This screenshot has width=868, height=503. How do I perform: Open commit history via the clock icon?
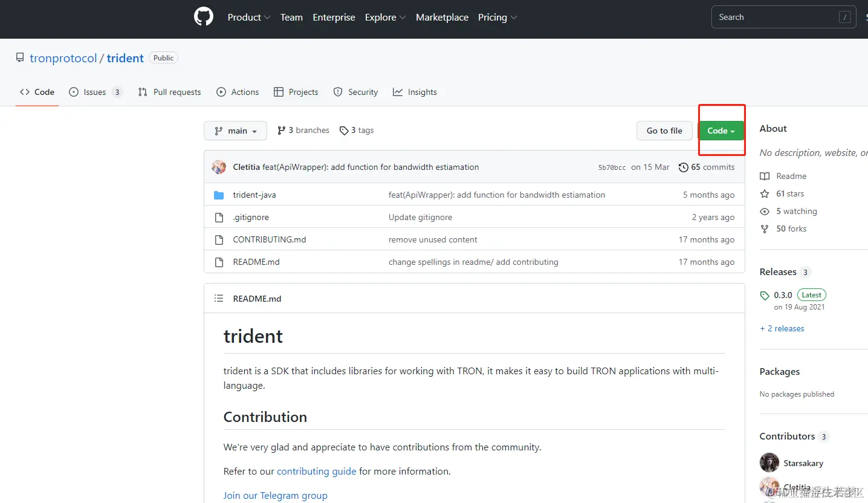click(683, 167)
